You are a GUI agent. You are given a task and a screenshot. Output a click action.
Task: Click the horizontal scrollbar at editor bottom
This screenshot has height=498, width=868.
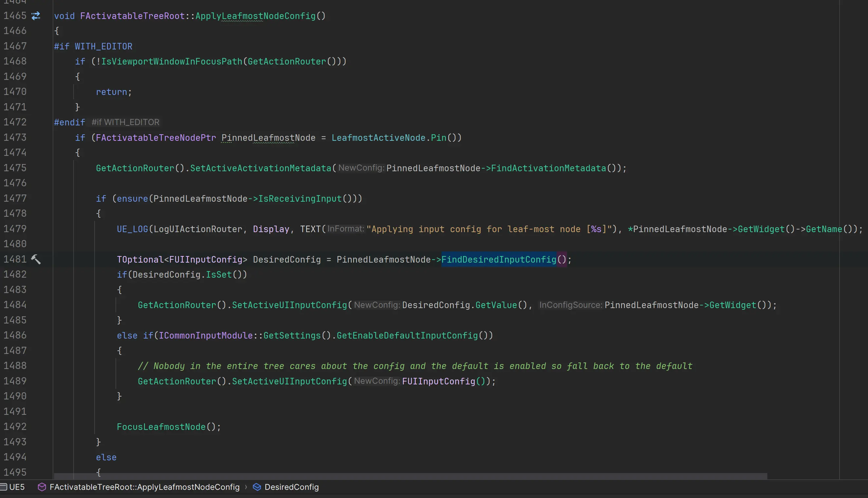pos(410,476)
